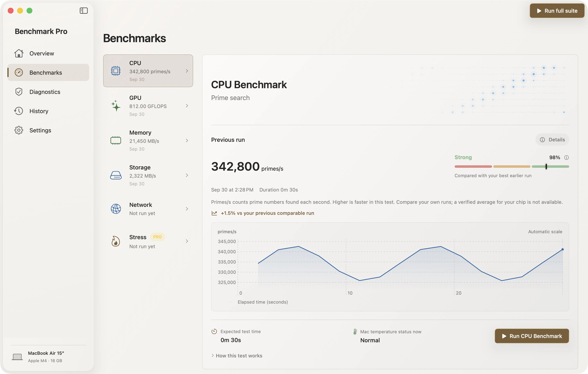Click the trend chart icon near +1.5%
This screenshot has height=374, width=588.
pyautogui.click(x=214, y=213)
